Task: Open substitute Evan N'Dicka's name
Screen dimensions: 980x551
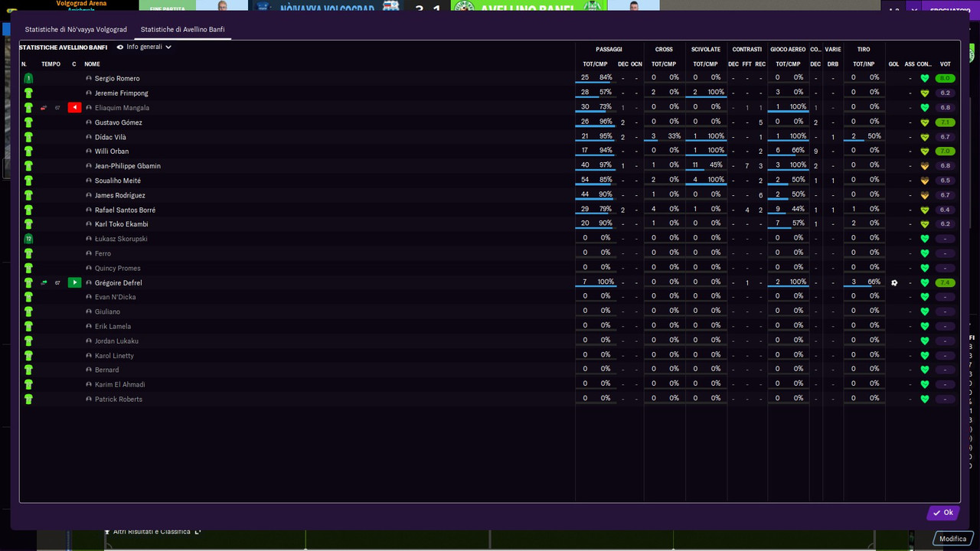Action: tap(116, 297)
